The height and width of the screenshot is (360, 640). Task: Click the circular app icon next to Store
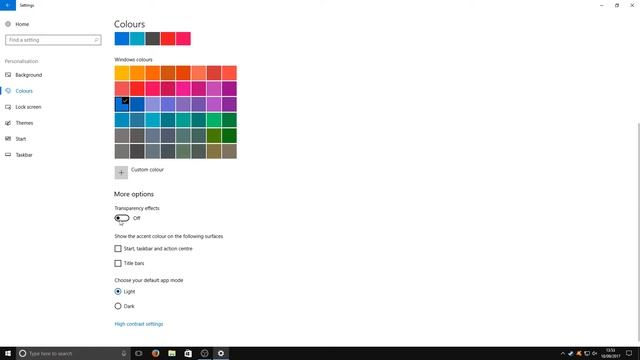[x=204, y=353]
